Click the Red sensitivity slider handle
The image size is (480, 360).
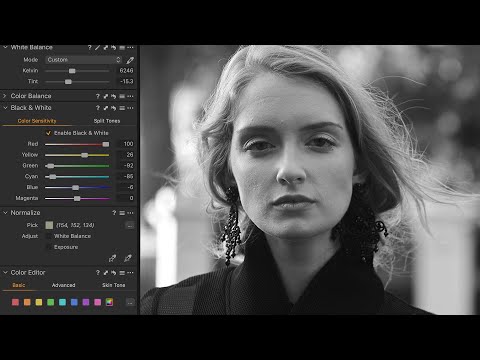(106, 144)
